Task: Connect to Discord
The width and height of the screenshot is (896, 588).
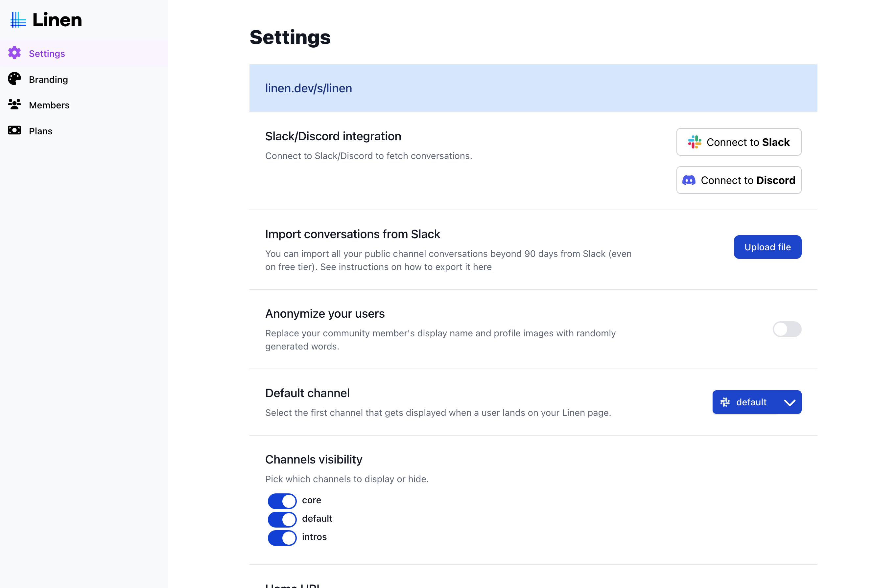Action: pyautogui.click(x=739, y=180)
